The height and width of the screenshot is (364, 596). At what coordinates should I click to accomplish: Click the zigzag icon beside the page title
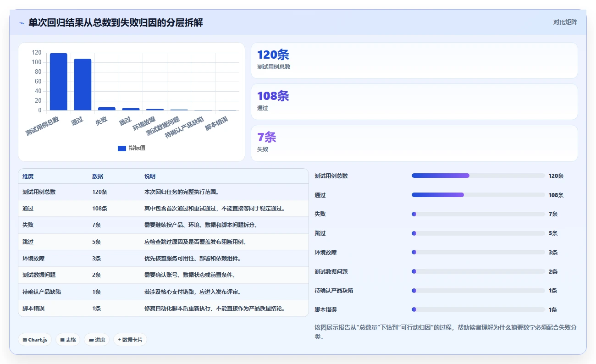[22, 23]
